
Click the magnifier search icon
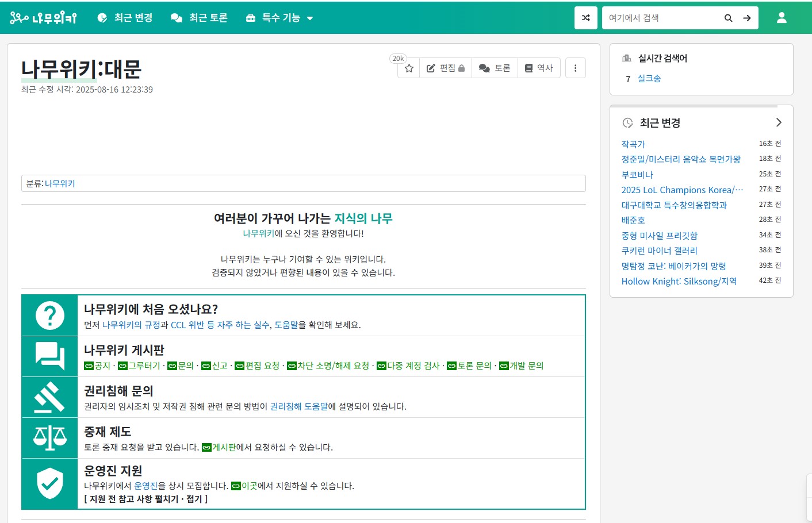728,18
